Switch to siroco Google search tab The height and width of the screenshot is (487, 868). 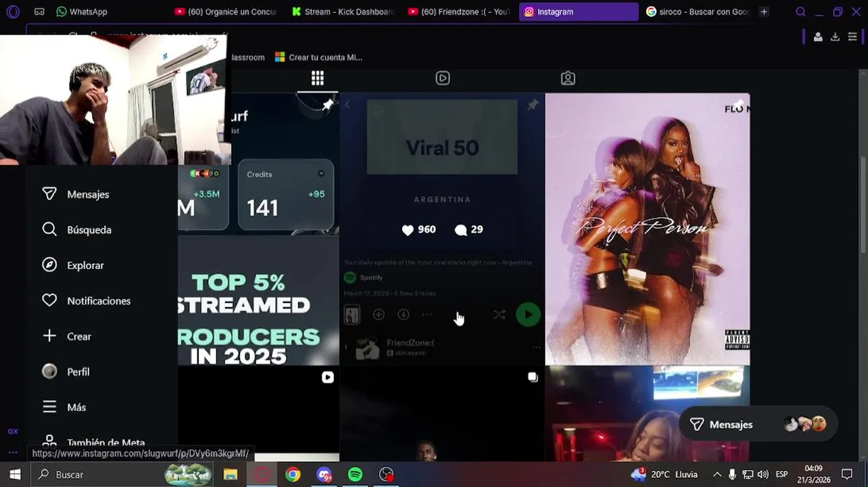(x=696, y=11)
